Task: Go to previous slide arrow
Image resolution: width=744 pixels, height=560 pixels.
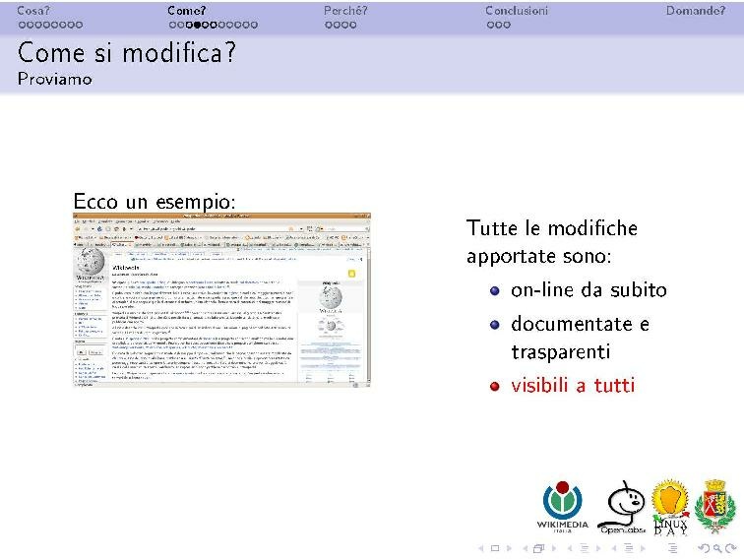Action: [480, 548]
